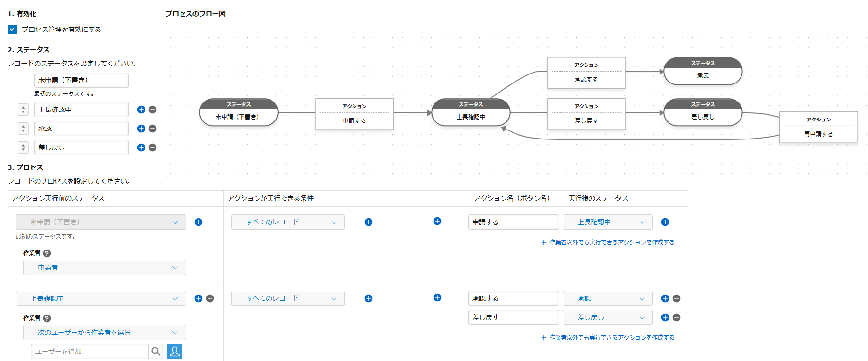Click reorder stepper beside 差し戻し status

coord(23,148)
